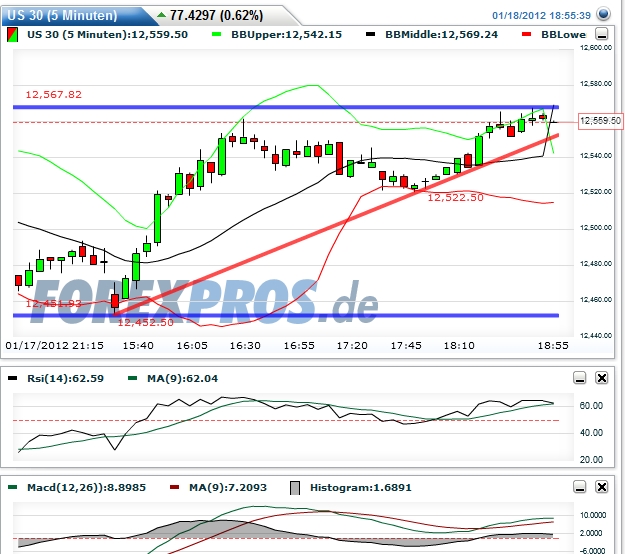Close the RSI indicator panel
625x554 pixels.
601,377
